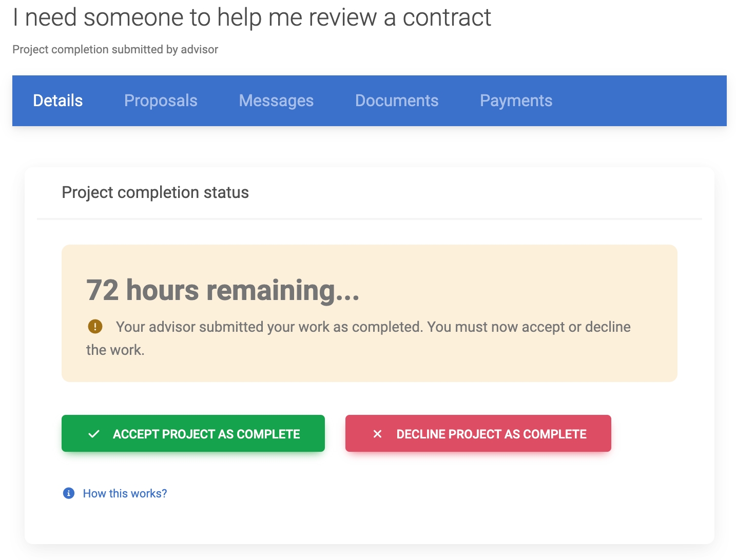Viewport: 736px width, 560px height.
Task: Switch to the Details tab
Action: pyautogui.click(x=58, y=101)
